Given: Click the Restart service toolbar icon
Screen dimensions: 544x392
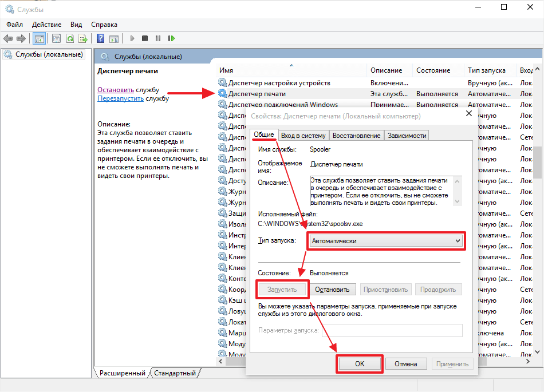Looking at the screenshot, I should point(171,38).
